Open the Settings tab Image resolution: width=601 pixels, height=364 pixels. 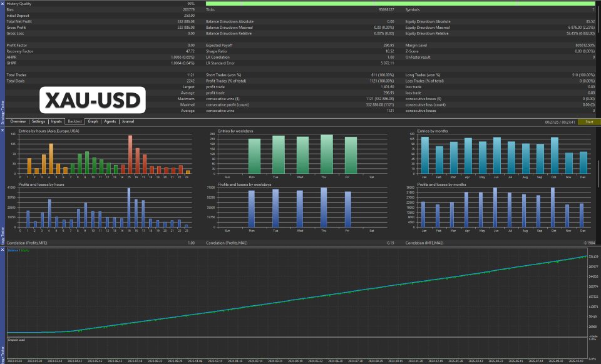coord(39,121)
